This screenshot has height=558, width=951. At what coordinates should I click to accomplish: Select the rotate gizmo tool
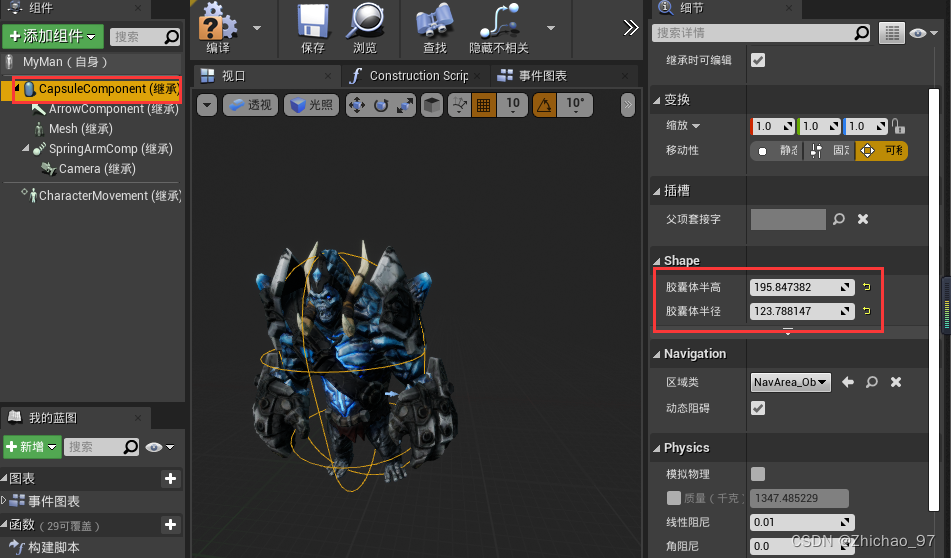coord(381,105)
